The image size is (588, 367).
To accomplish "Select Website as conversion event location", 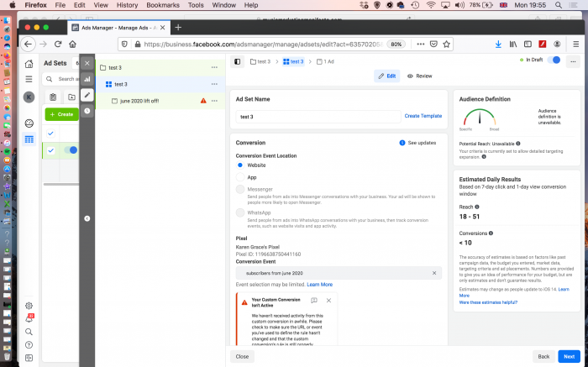I will [x=240, y=165].
